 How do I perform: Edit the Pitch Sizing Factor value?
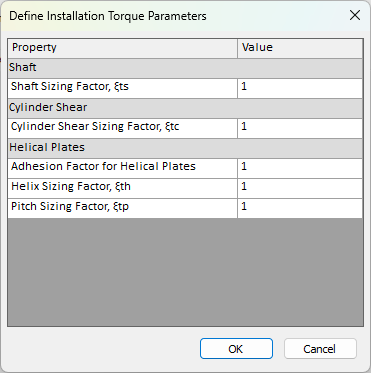[300, 208]
